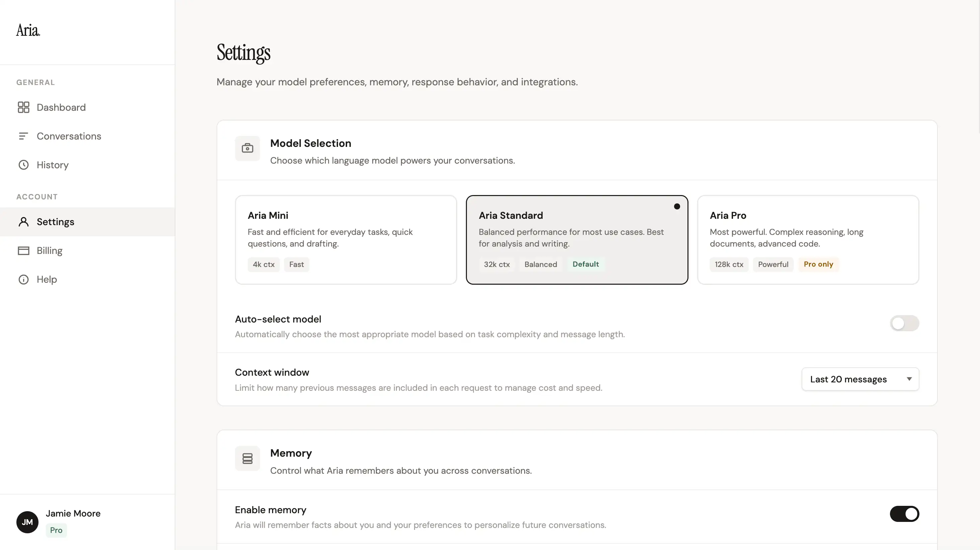Click the Dashboard grid icon

23,107
